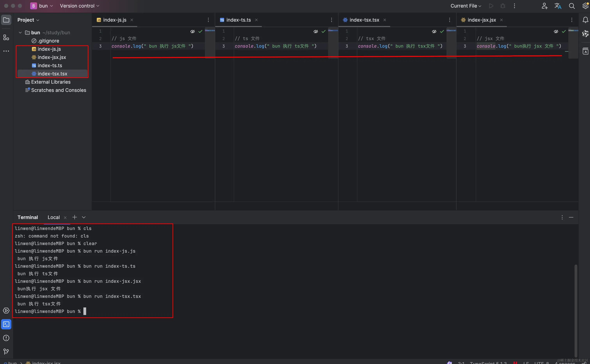The image size is (590, 364).
Task: Click the Terminal panel title
Action: click(28, 217)
